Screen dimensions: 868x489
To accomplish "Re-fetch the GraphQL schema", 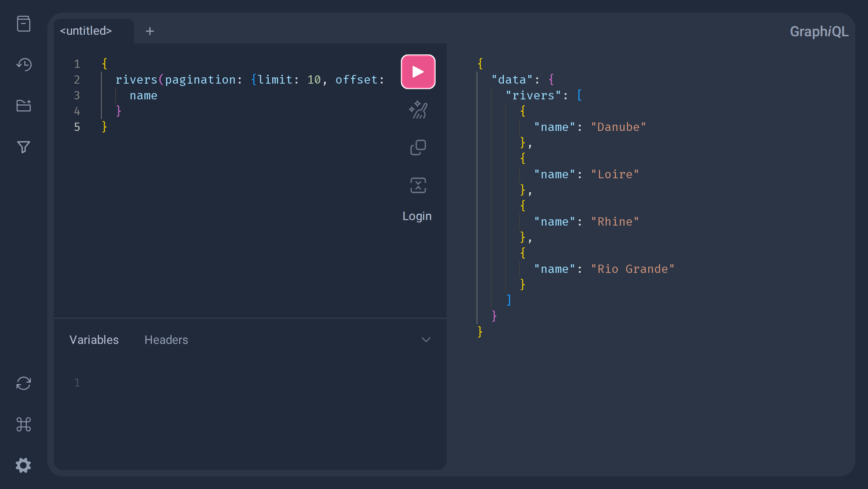I will (x=24, y=383).
